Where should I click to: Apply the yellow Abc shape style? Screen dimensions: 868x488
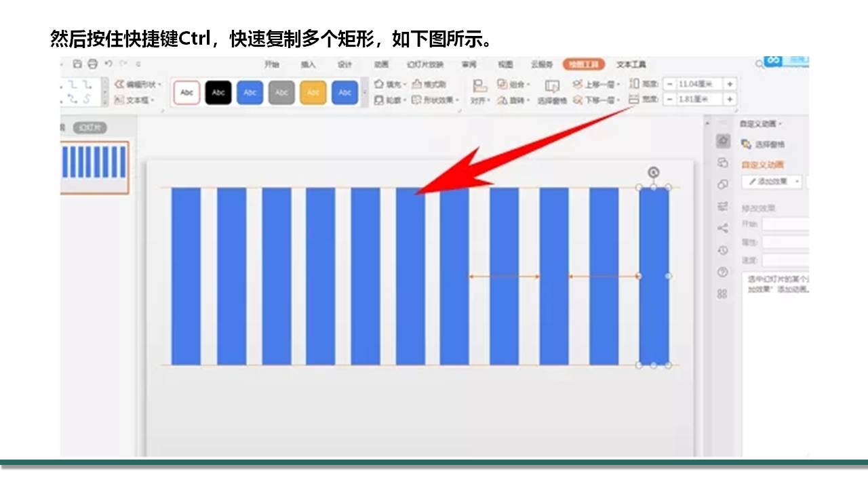pos(313,93)
